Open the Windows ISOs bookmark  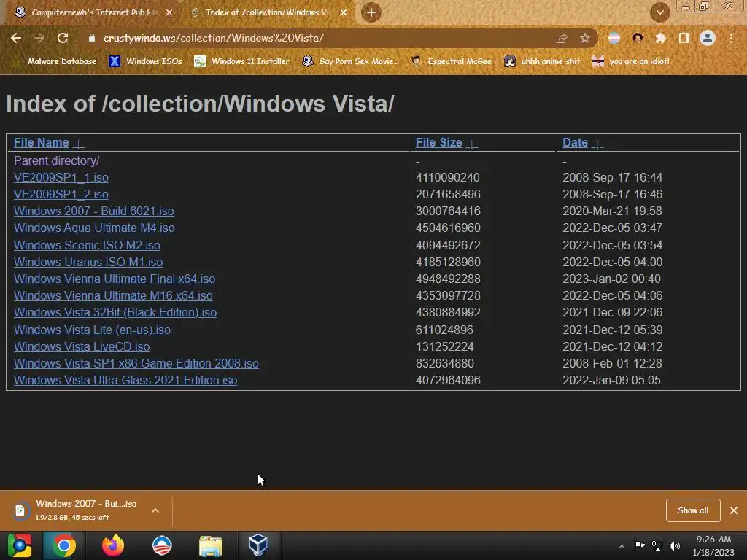pyautogui.click(x=145, y=61)
